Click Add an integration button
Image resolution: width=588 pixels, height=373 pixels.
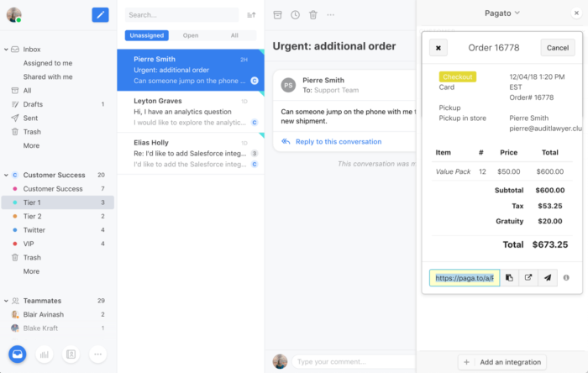click(502, 362)
